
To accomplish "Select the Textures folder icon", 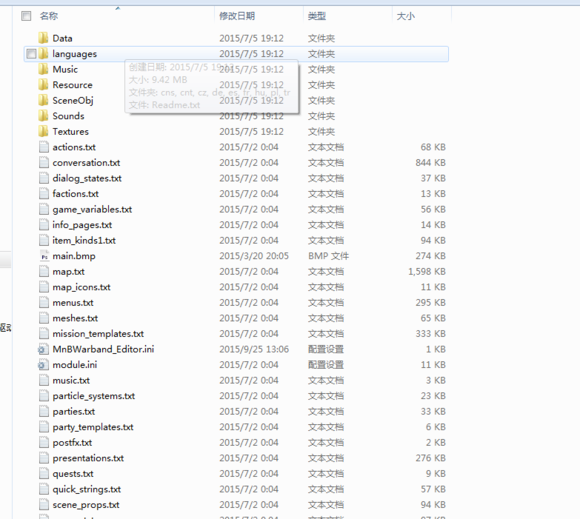I will [x=43, y=131].
